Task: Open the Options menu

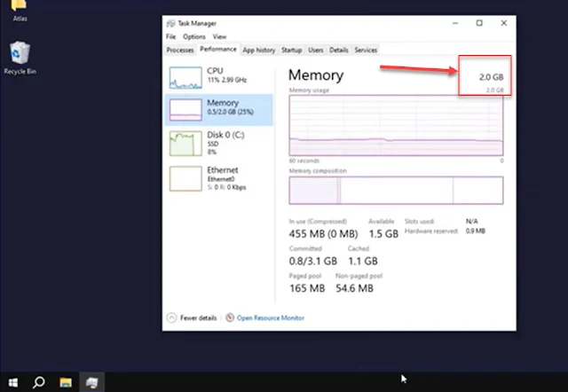Action: pyautogui.click(x=194, y=36)
